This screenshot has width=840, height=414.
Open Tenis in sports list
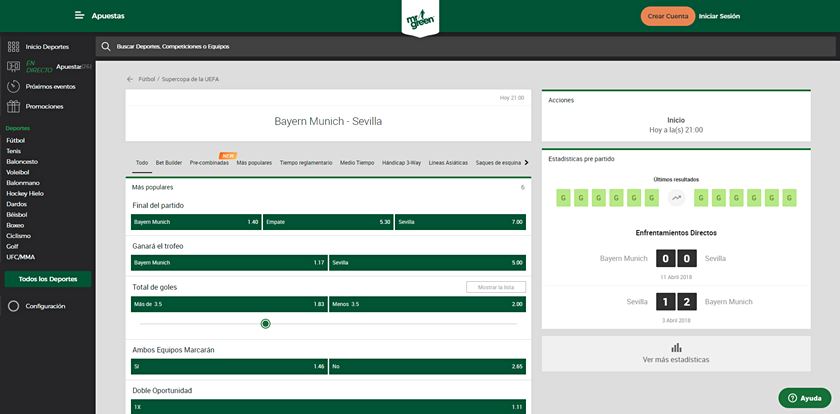point(14,151)
